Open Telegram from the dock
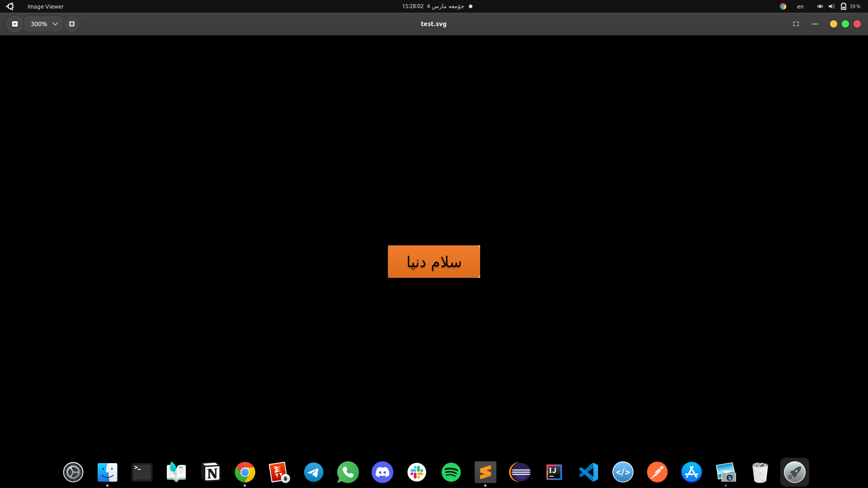868x488 pixels. pos(314,472)
